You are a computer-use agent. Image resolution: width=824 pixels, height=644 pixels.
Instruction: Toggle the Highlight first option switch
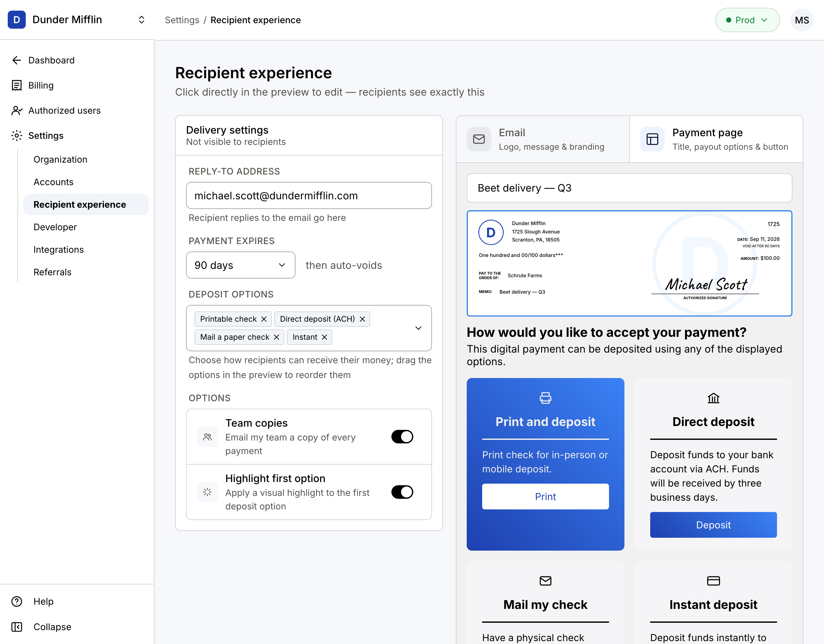click(402, 492)
